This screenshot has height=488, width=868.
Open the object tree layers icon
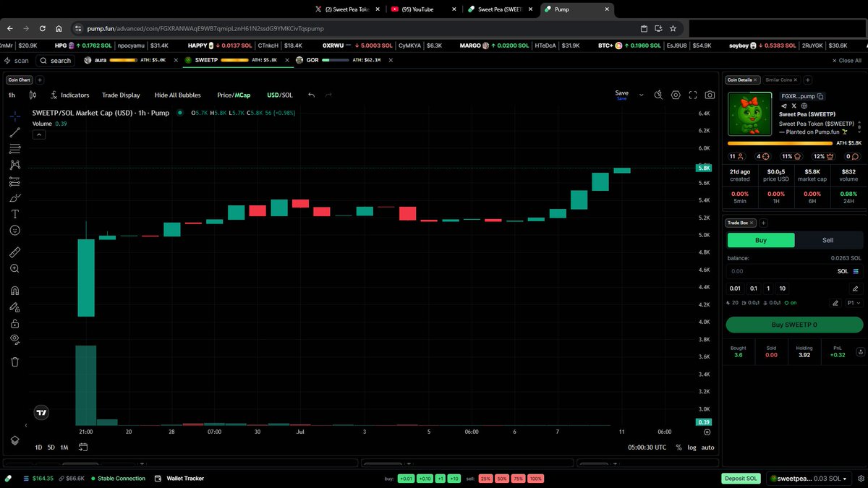tap(14, 440)
